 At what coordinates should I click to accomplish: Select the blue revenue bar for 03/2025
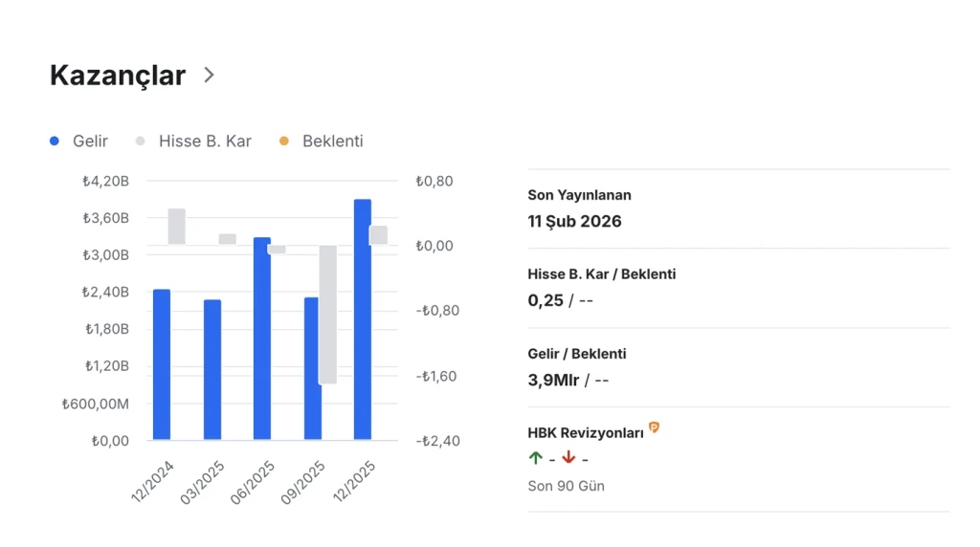212,370
